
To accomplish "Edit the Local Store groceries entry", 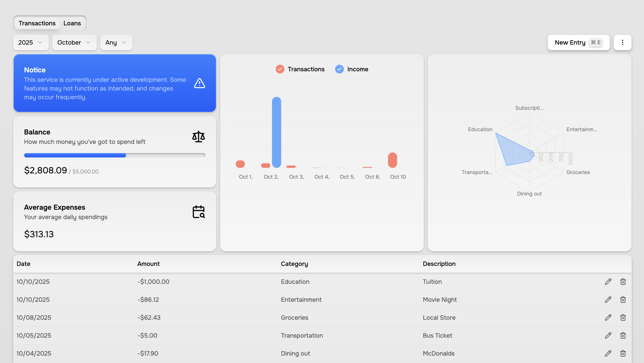I will click(x=608, y=318).
